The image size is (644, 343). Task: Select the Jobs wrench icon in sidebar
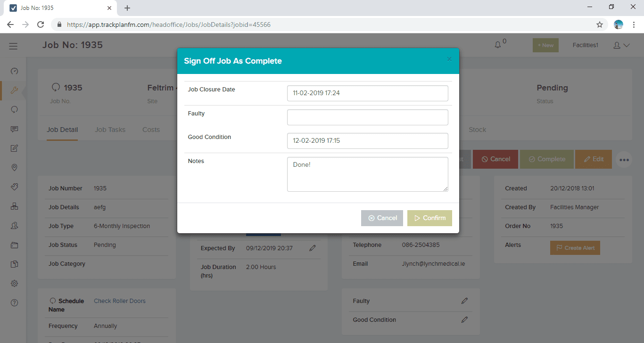pyautogui.click(x=14, y=90)
